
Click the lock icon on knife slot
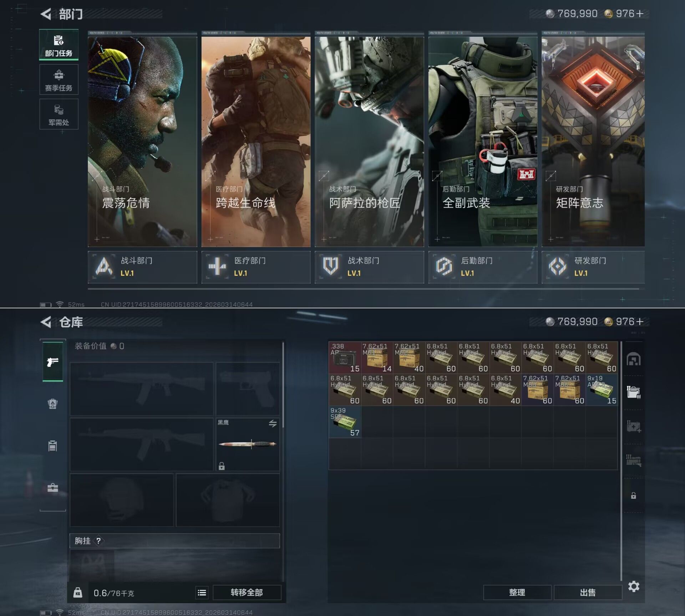[222, 466]
